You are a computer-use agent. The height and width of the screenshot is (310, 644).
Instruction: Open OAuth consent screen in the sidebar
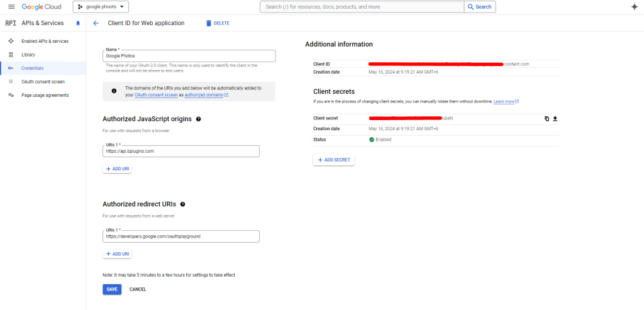(x=43, y=82)
